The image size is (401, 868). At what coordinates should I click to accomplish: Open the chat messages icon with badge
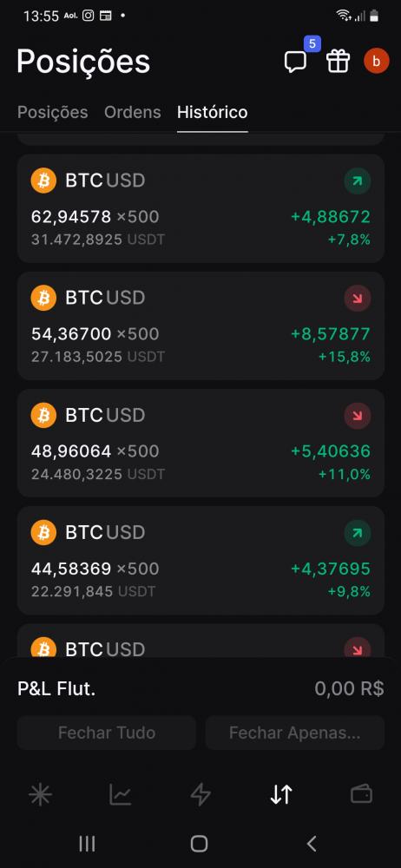296,61
